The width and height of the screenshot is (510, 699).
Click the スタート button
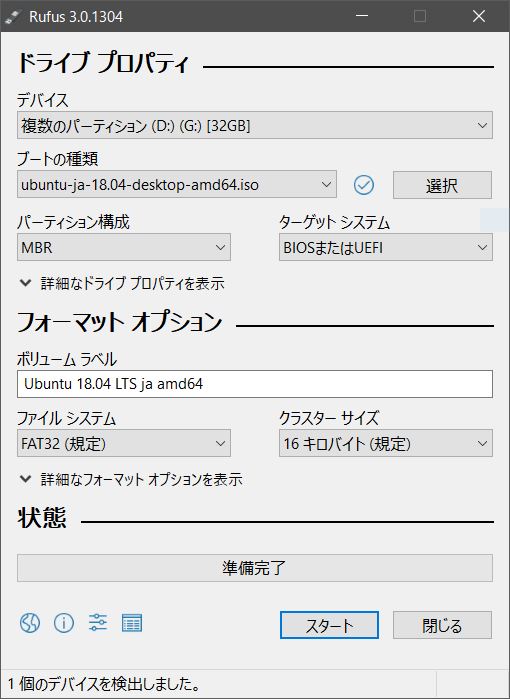329,625
